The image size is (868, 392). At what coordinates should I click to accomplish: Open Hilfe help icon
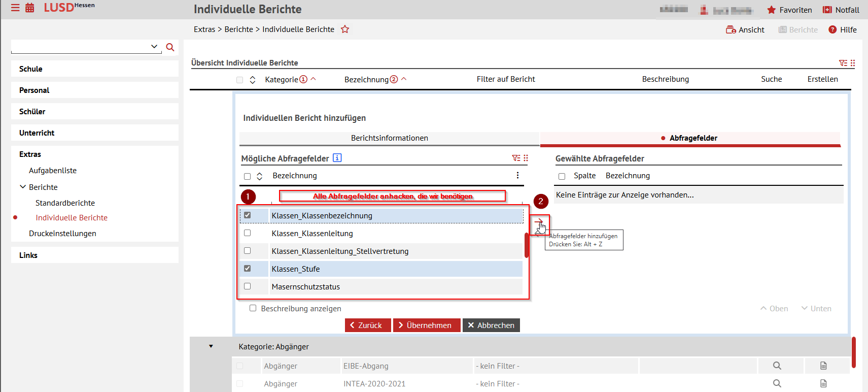[832, 30]
